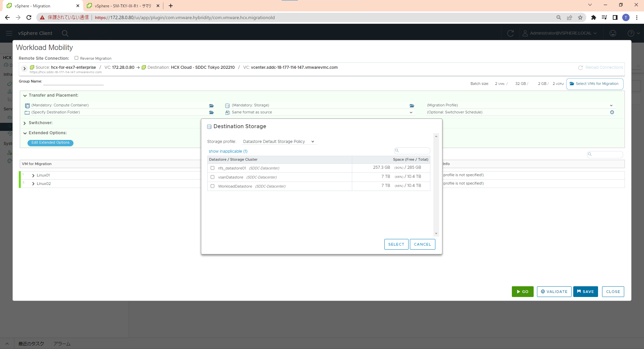Click Edit Extended Options button
Viewport: 644px width, 349px height.
(50, 143)
